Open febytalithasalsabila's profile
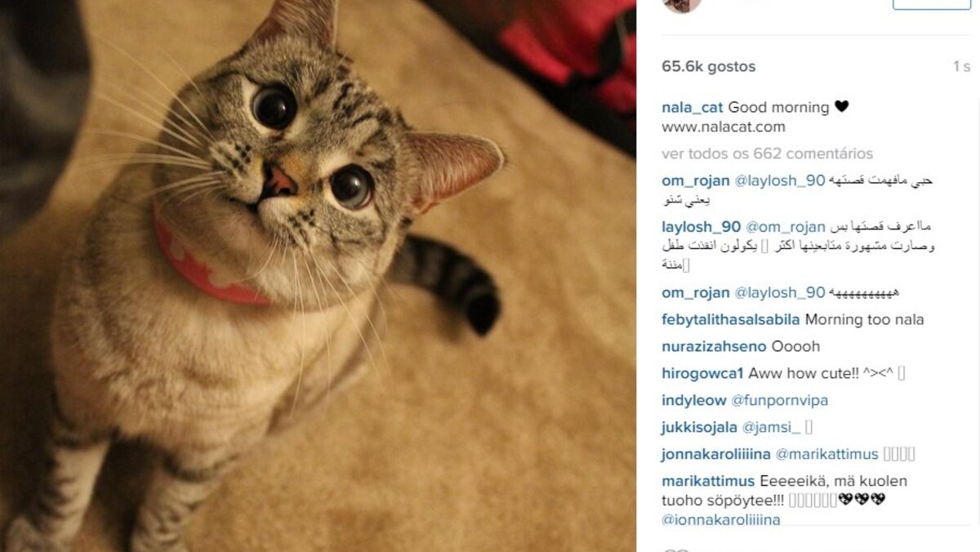Screen dimensions: 980x552 coord(731,320)
